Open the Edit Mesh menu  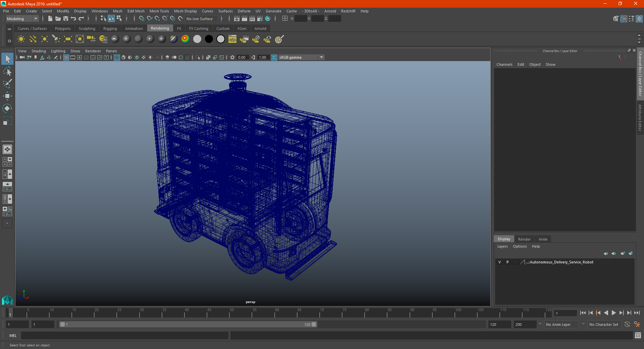136,11
